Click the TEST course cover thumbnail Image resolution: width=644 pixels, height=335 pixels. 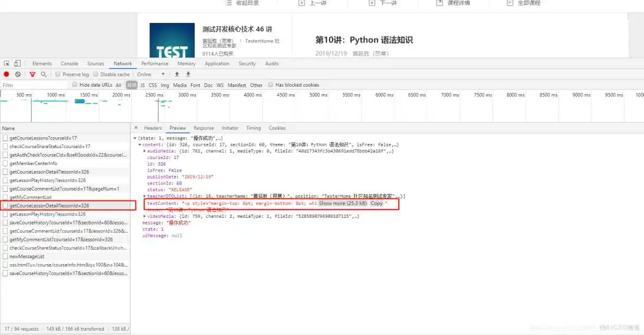172,40
